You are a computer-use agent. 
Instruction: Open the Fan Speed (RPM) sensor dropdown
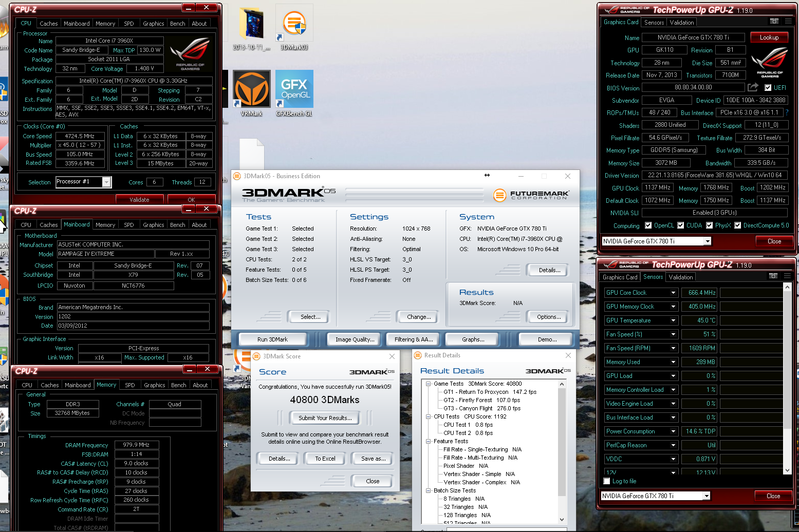tap(673, 348)
